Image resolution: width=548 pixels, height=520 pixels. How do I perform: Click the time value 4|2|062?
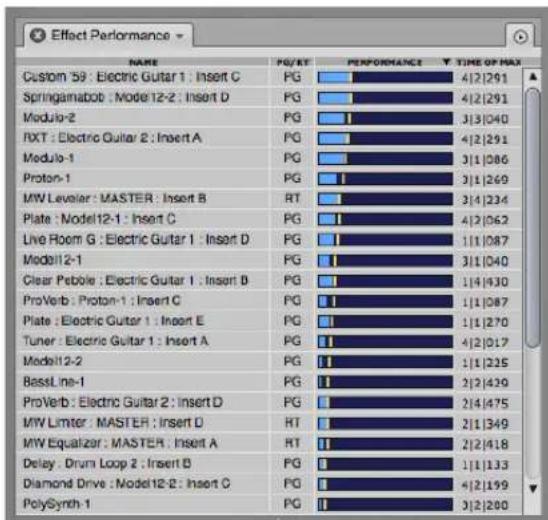click(485, 221)
